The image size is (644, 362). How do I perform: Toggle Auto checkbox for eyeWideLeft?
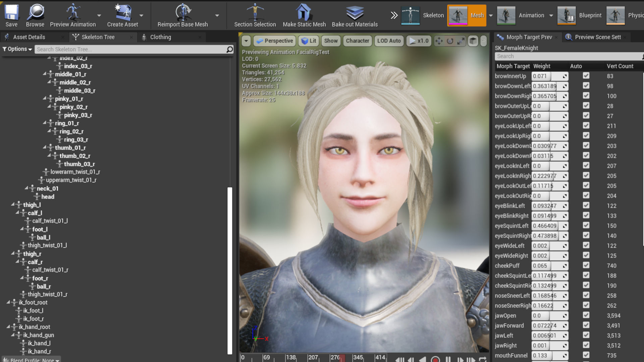[x=586, y=245]
